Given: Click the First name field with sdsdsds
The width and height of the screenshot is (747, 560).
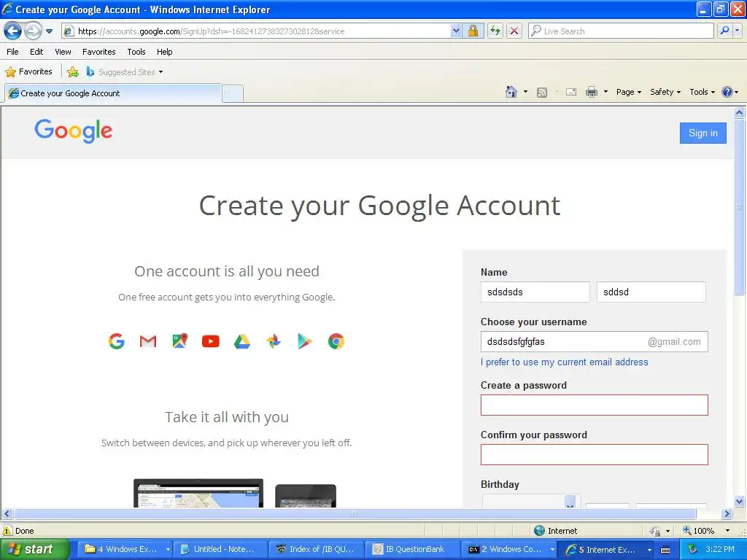Looking at the screenshot, I should [535, 292].
